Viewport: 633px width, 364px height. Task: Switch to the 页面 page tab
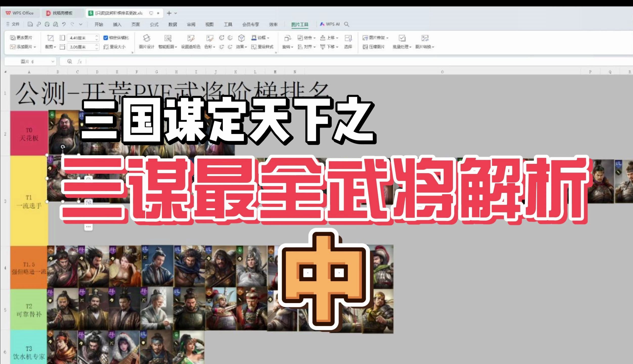point(136,24)
